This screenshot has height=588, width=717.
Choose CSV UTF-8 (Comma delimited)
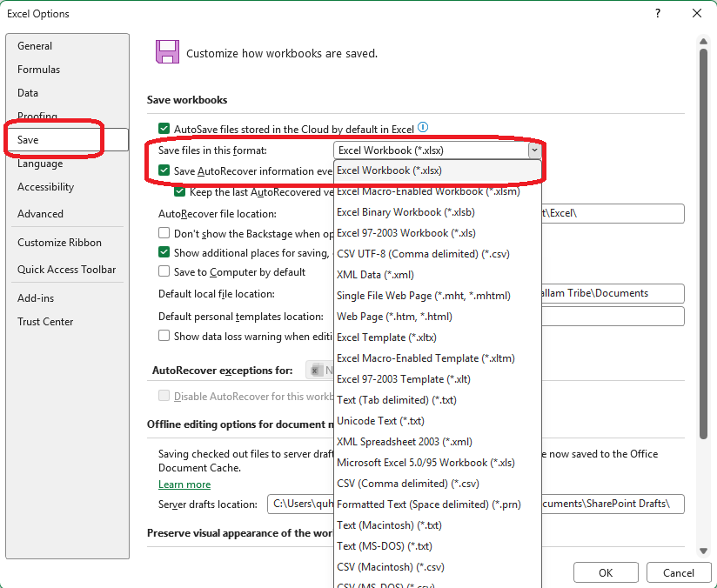click(438, 254)
